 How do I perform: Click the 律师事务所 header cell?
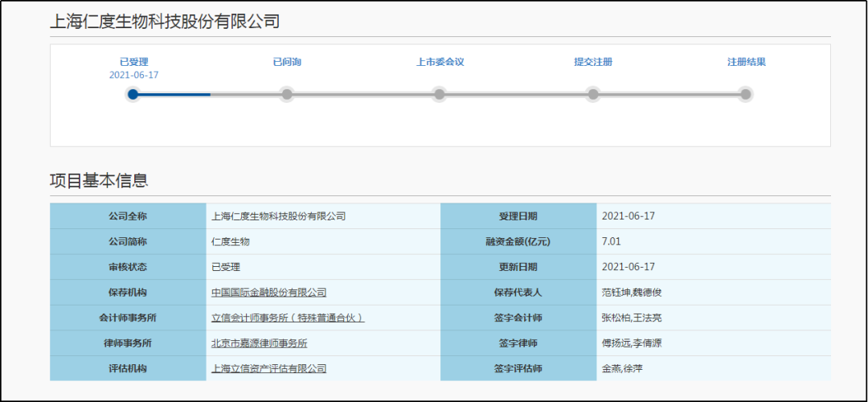tap(128, 343)
